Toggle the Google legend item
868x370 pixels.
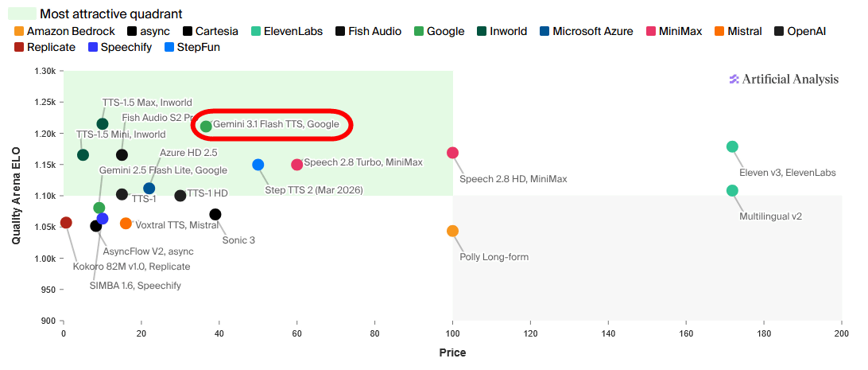[444, 31]
